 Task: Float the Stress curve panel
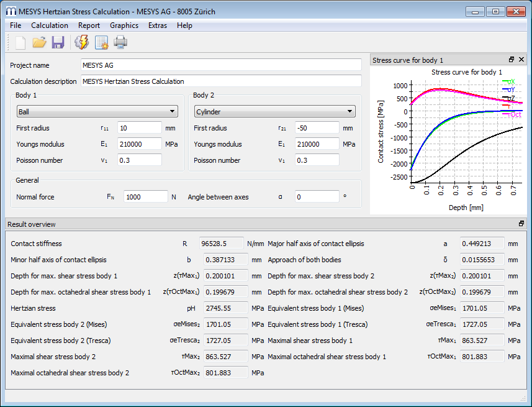pyautogui.click(x=512, y=60)
